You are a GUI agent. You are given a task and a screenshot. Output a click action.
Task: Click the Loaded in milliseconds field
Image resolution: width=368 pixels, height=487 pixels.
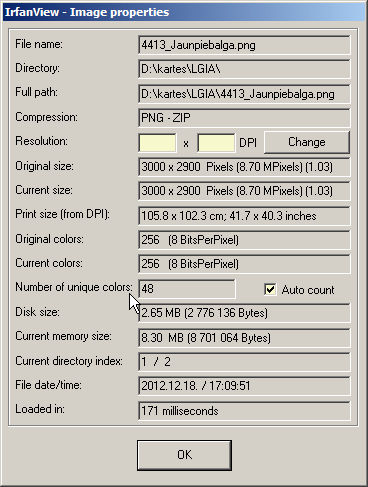pos(244,411)
